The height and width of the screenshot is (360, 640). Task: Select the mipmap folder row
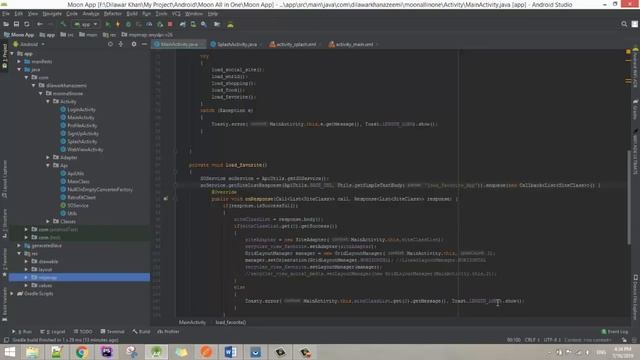pyautogui.click(x=80, y=278)
